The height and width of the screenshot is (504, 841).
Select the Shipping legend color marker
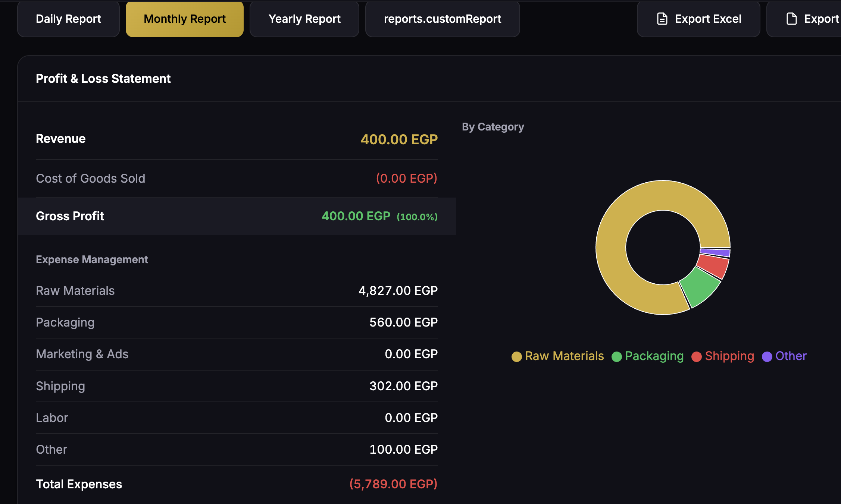point(696,356)
